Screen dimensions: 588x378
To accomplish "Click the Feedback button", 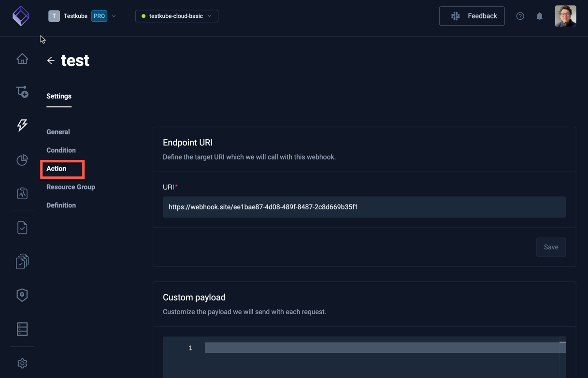I will pos(472,15).
